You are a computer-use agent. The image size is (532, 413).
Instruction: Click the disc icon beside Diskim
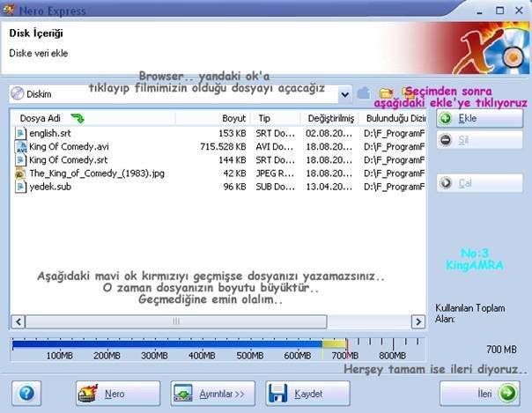click(18, 93)
